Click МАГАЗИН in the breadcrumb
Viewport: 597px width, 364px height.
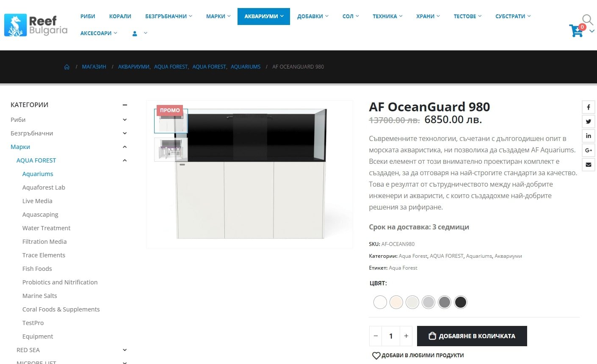94,67
